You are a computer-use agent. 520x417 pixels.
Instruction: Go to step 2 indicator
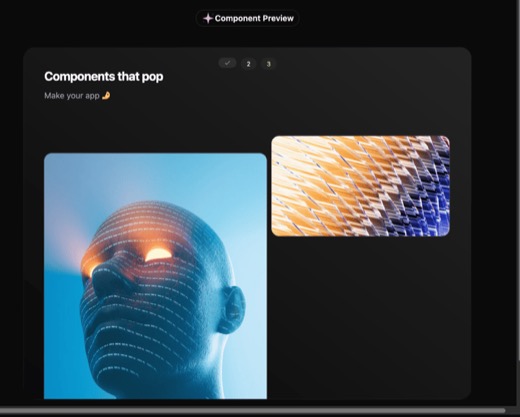tap(248, 64)
